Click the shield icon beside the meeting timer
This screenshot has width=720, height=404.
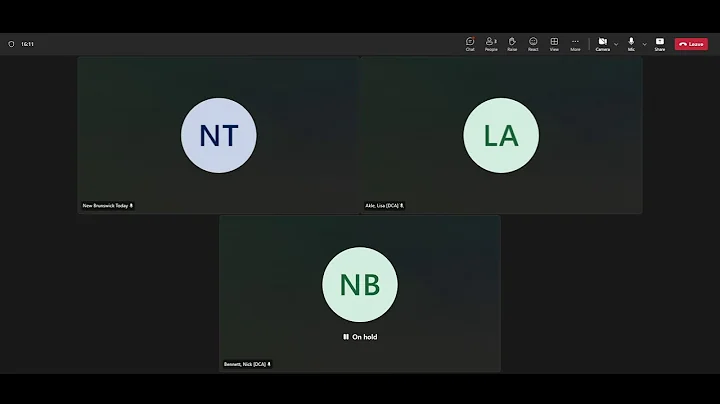coord(11,44)
